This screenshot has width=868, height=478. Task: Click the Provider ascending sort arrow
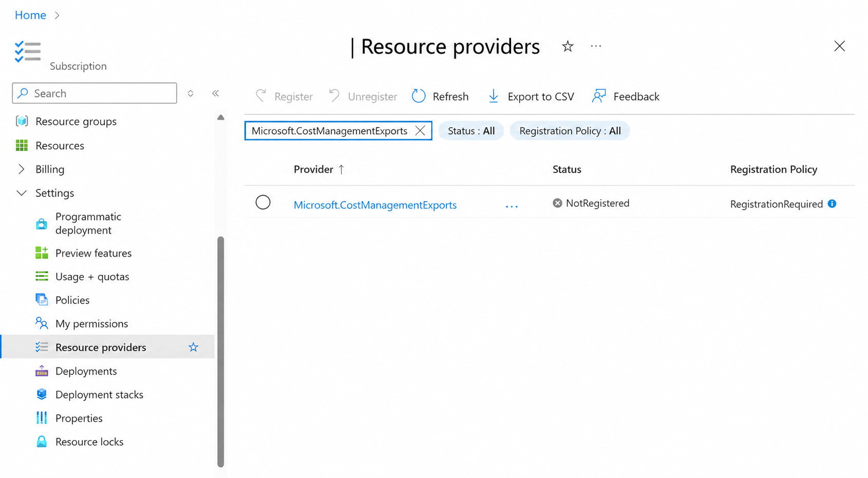[341, 169]
